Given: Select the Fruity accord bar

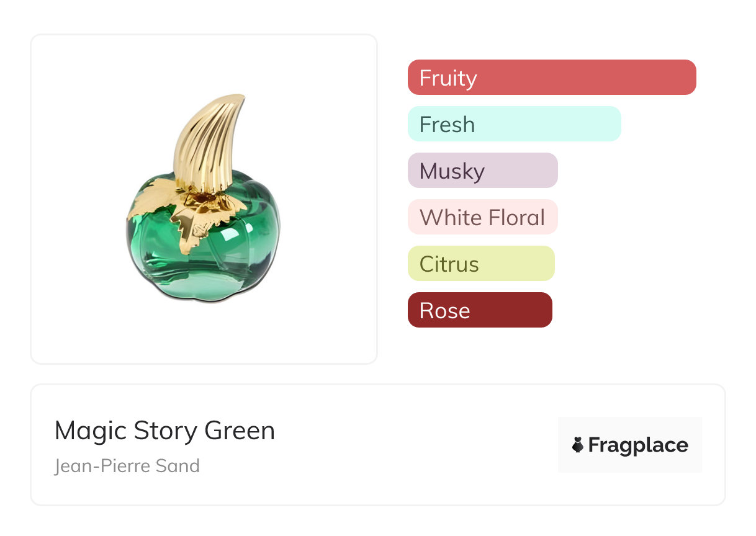Looking at the screenshot, I should (551, 78).
